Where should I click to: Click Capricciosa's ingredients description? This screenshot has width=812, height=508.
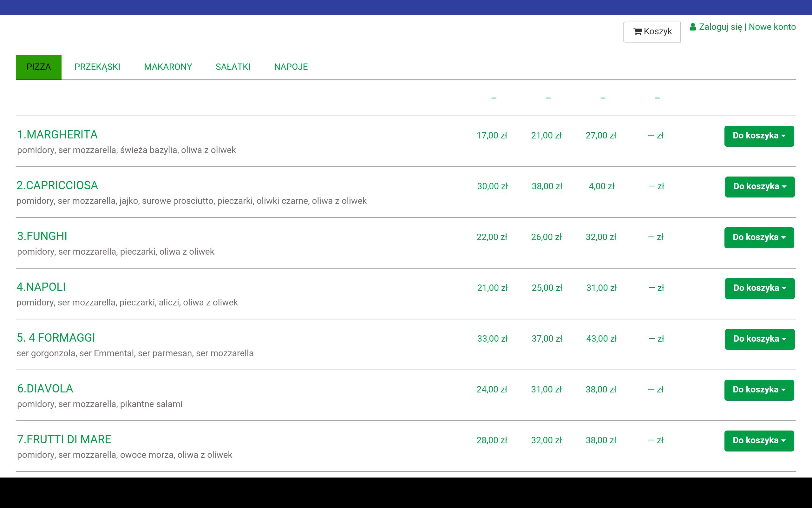pos(192,201)
